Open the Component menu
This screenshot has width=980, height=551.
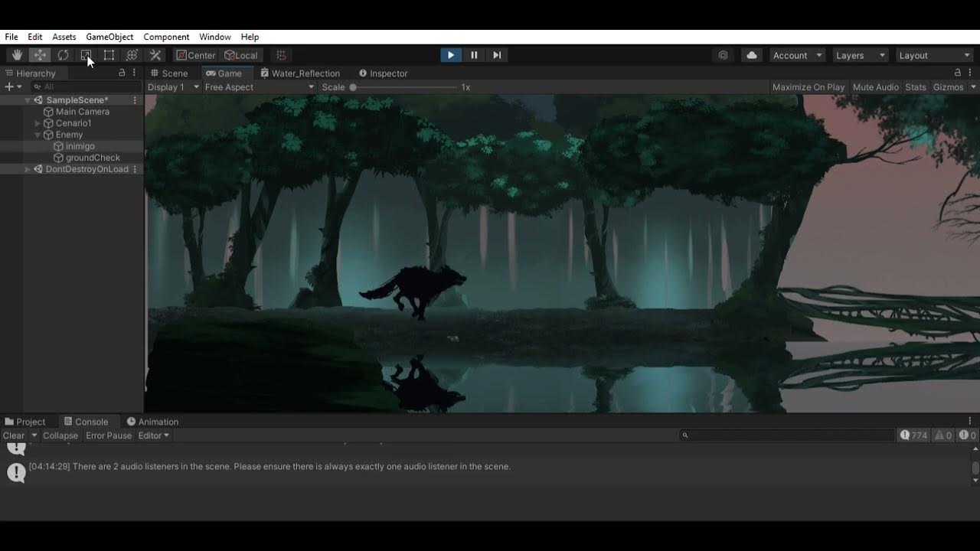(x=166, y=37)
